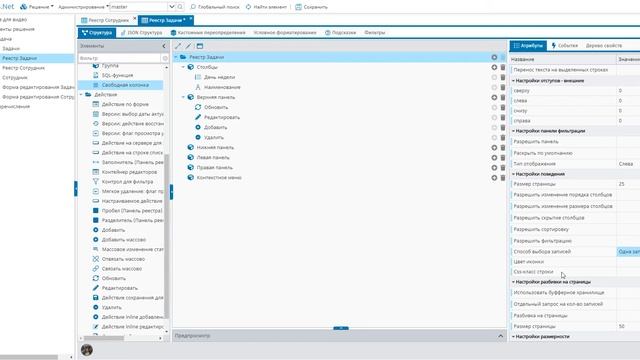The width and height of the screenshot is (640, 360).
Task: Collapse Настройки разбивки на страницы group
Action: point(513,282)
